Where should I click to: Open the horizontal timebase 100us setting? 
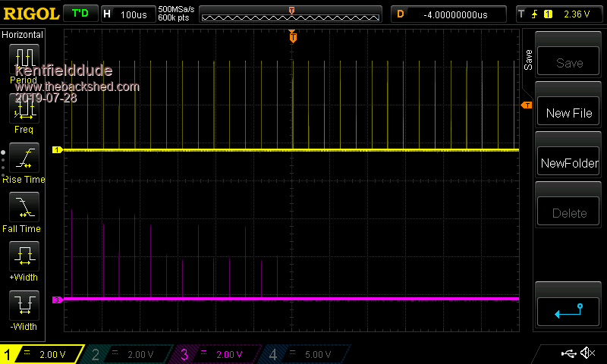tap(126, 14)
